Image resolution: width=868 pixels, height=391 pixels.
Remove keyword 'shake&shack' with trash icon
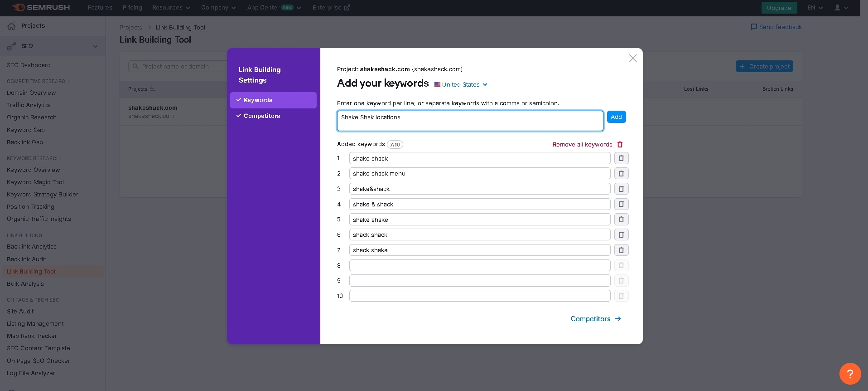(621, 189)
